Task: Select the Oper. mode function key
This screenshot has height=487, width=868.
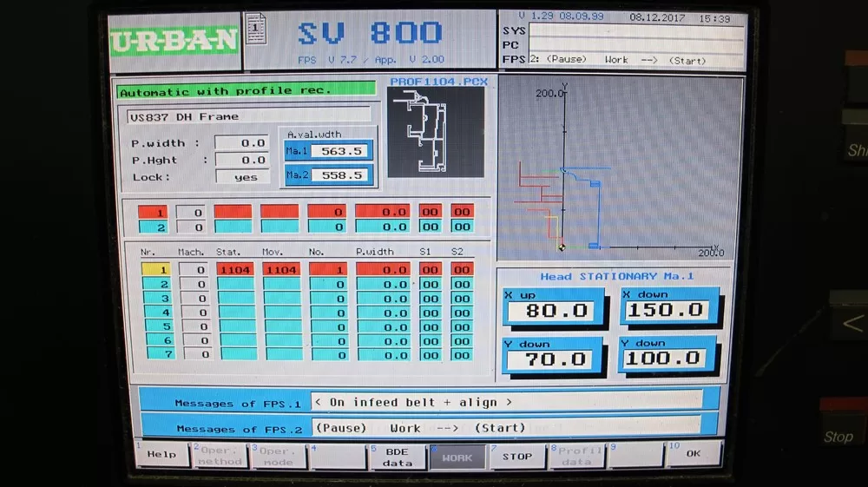Action: 279,457
